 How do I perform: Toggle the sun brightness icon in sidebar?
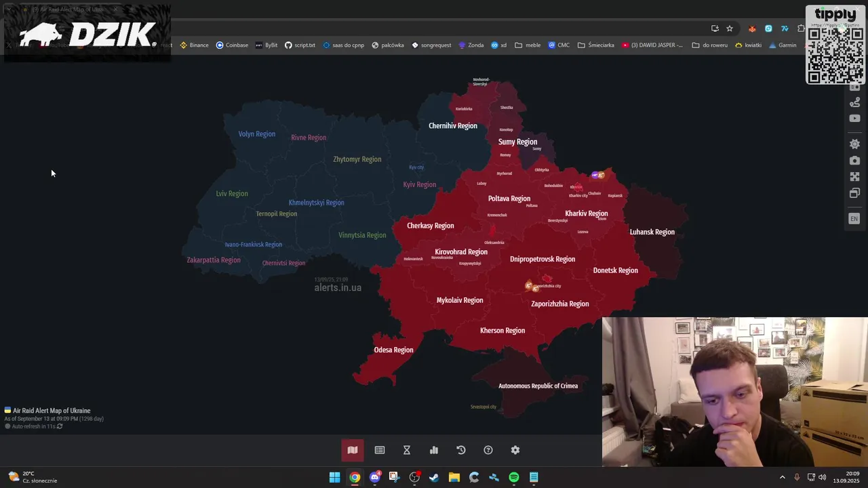point(854,144)
